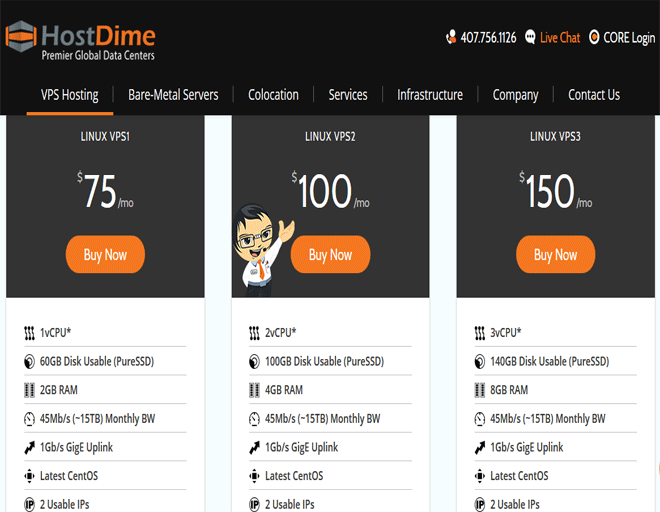Click the LINUX VPS3 plan title
The height and width of the screenshot is (512, 660).
555,136
